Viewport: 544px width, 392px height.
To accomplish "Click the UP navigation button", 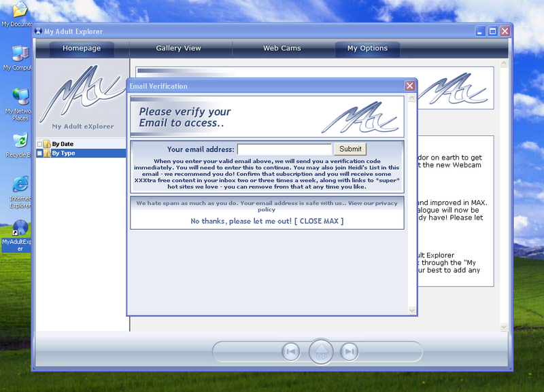I will (x=321, y=352).
